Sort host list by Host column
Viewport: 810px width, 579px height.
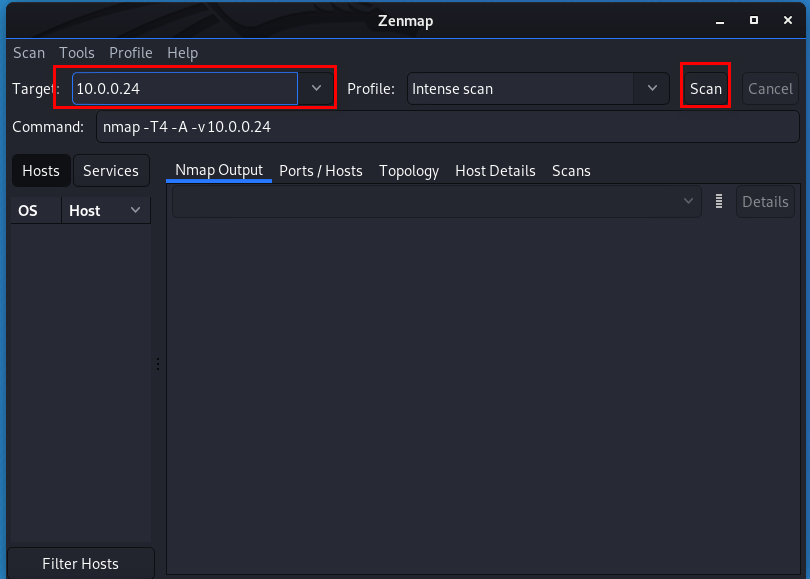tap(106, 211)
